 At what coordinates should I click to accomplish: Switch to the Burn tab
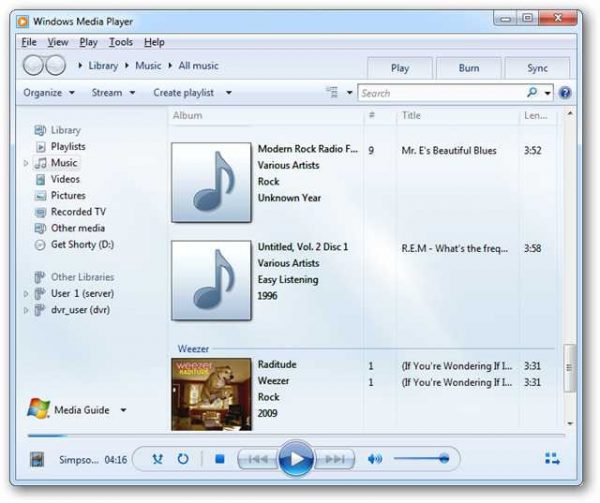469,68
